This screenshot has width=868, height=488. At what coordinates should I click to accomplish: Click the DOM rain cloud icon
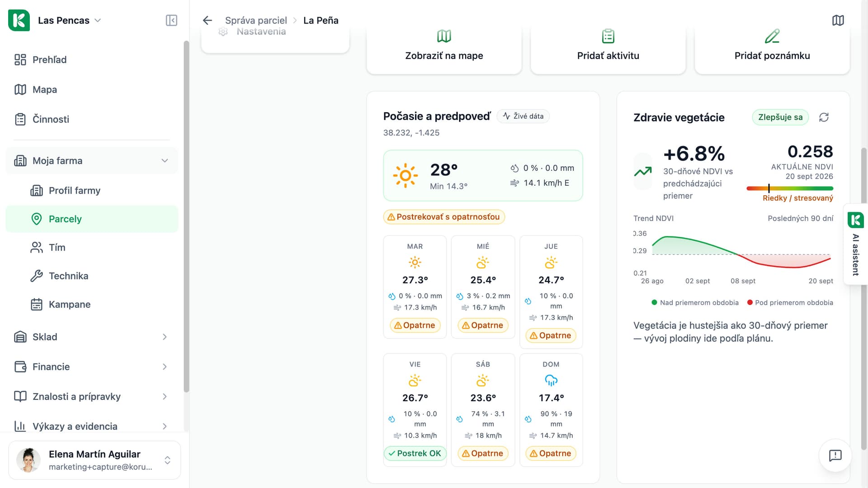pos(551,381)
